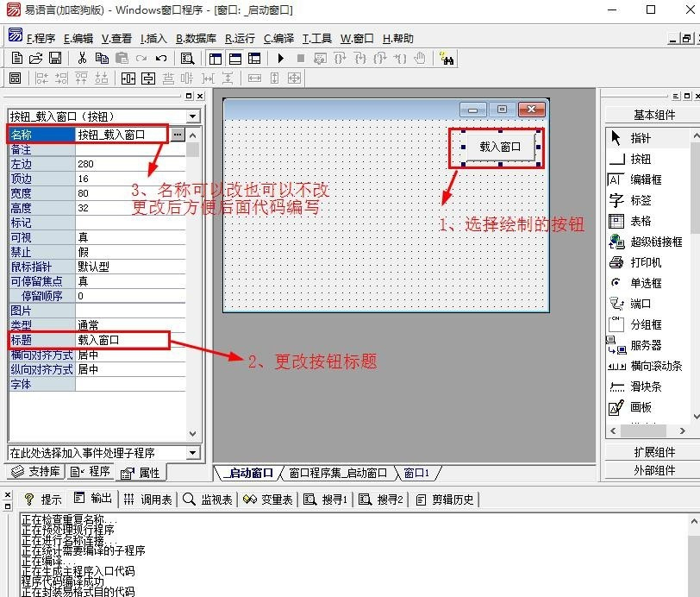700x597 pixels.
Task: Open the C.编译 menu
Action: pyautogui.click(x=278, y=39)
